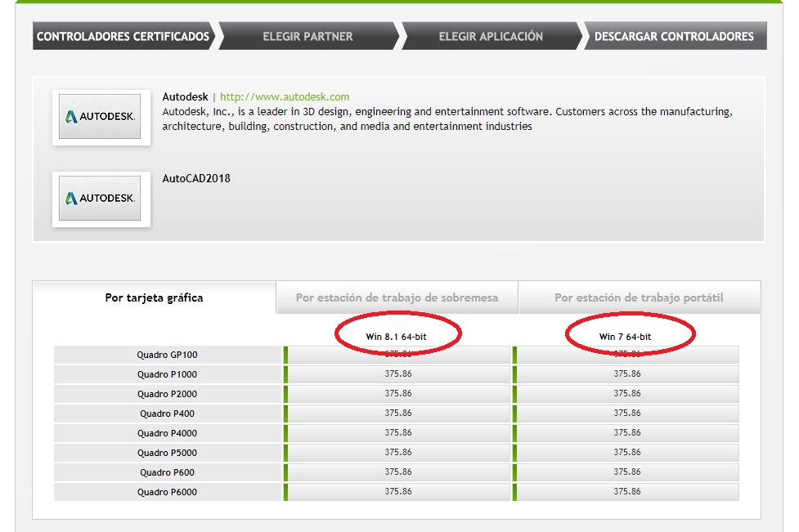Select the Quadro P5000 row label
This screenshot has width=799, height=532.
pos(167,453)
